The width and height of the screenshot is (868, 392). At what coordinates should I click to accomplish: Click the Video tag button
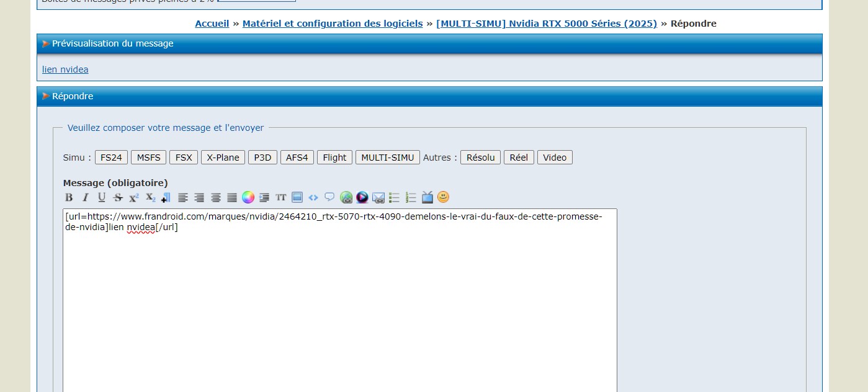pos(555,158)
